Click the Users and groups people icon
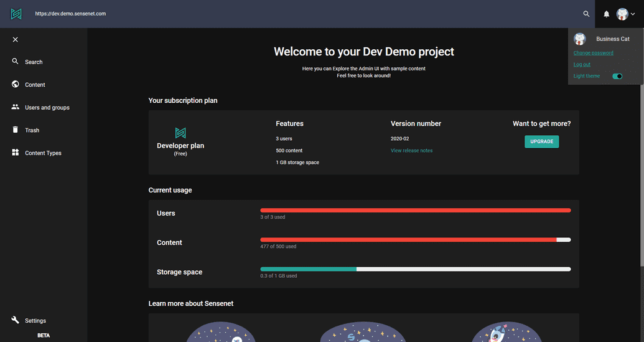 click(x=15, y=107)
